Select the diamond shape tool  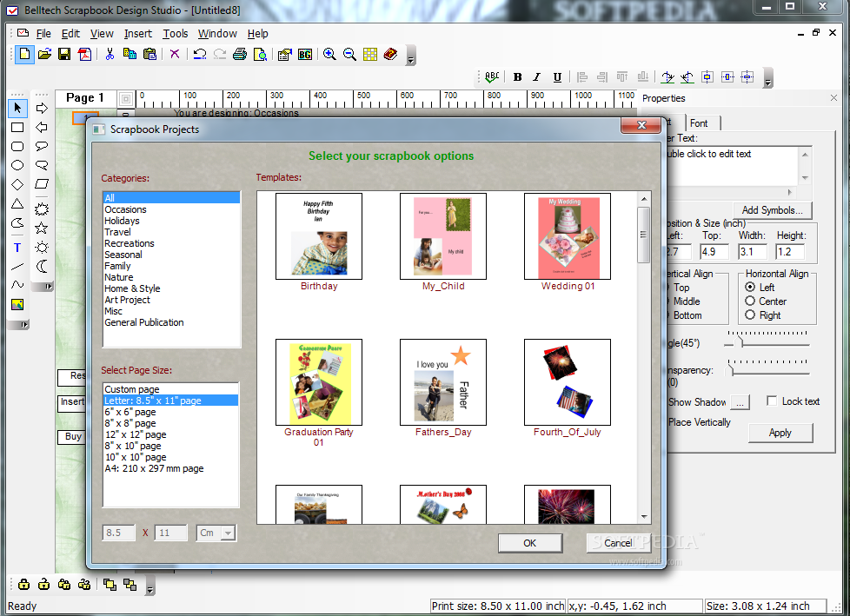17,185
